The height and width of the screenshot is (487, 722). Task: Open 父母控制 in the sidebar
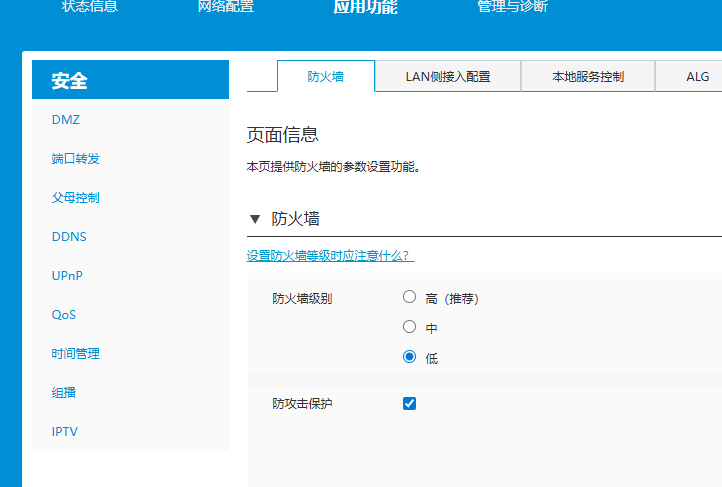(76, 198)
